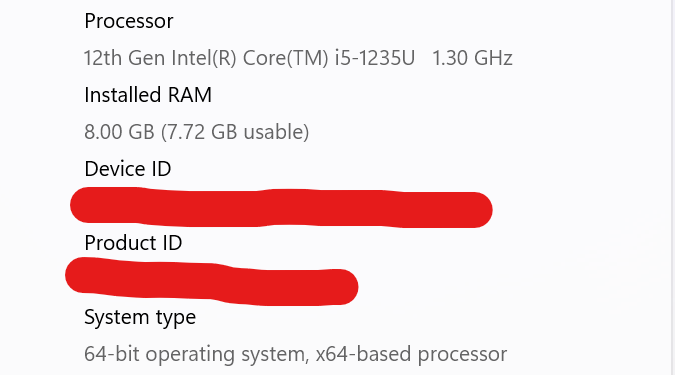
Task: Click the 1.30 GHz clock speed value
Action: tap(472, 58)
